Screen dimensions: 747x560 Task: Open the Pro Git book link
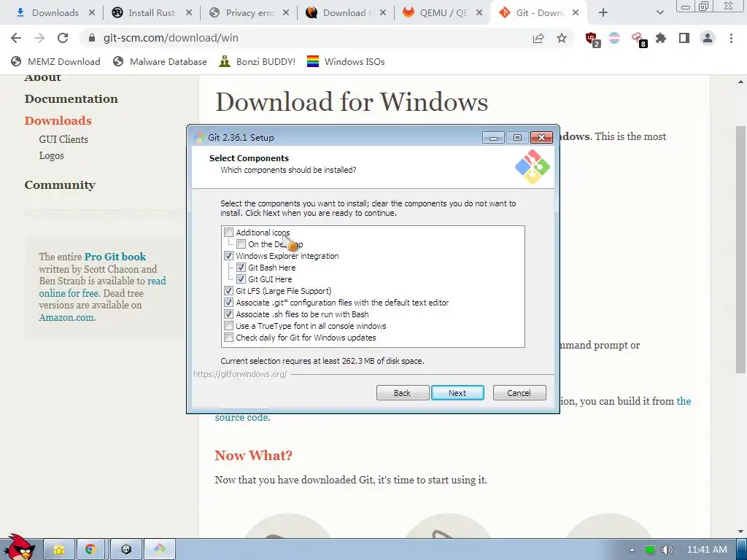click(x=115, y=257)
